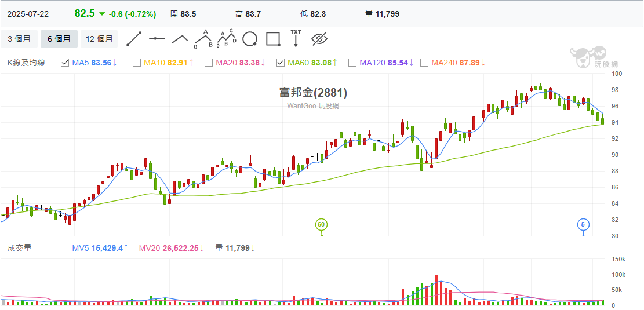Select the circle drawing tool

[x=249, y=39]
